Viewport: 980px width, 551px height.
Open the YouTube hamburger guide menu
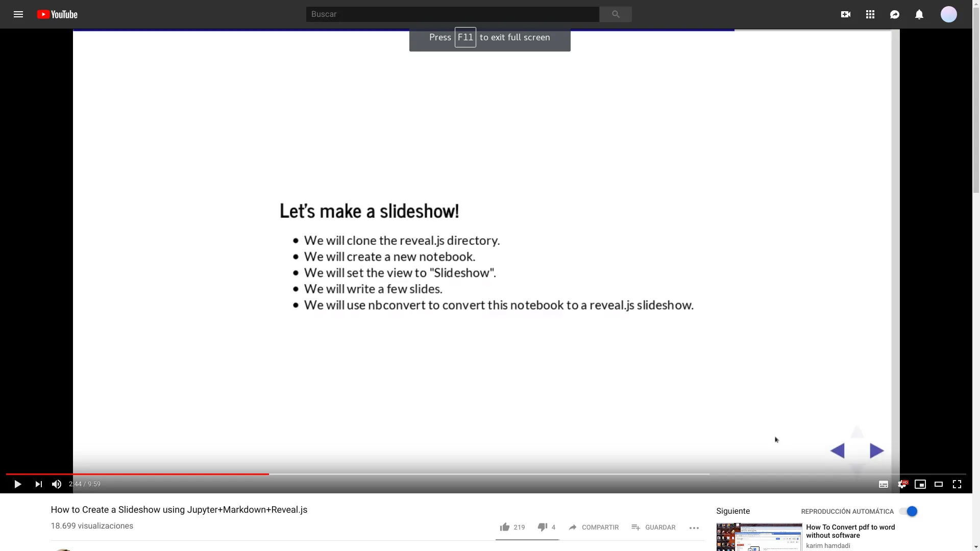(x=18, y=14)
